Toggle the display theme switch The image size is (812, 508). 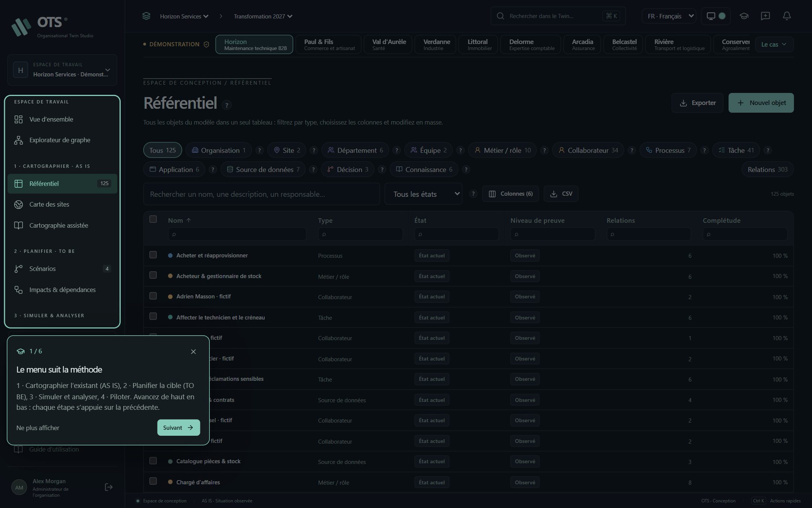click(716, 16)
